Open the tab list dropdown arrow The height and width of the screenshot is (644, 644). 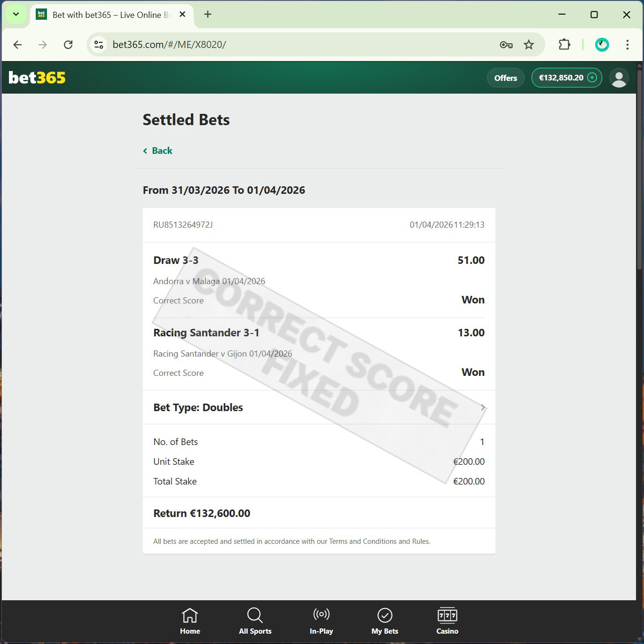(16, 14)
